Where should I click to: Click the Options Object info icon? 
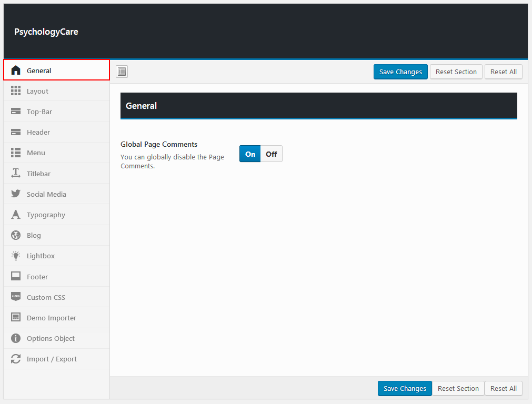pyautogui.click(x=16, y=338)
